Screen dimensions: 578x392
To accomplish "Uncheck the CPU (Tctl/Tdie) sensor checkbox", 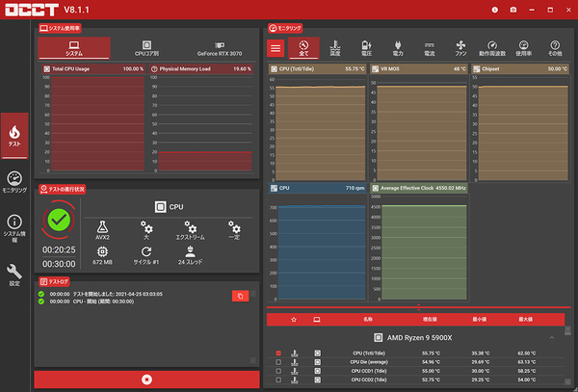I will tap(278, 353).
